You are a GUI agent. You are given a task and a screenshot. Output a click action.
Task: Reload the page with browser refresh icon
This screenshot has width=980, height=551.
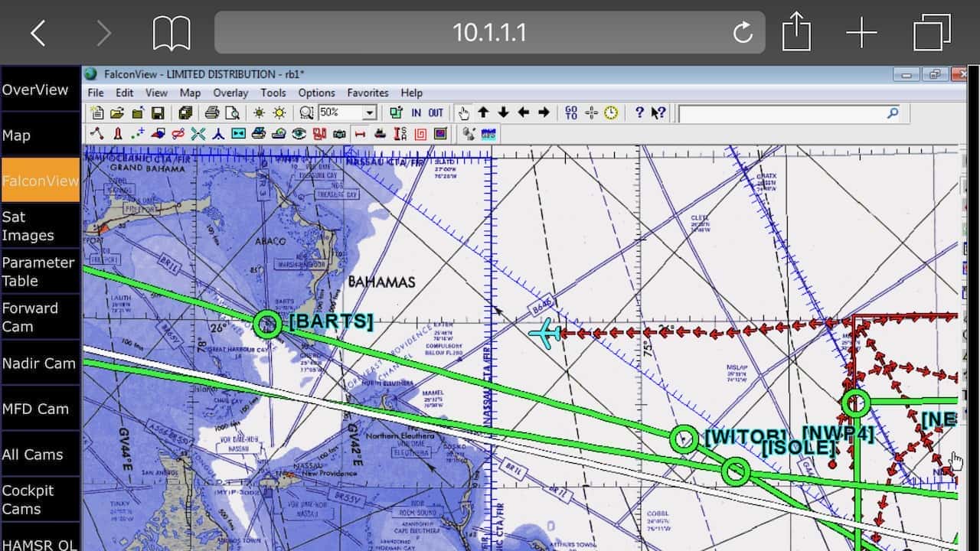point(742,32)
